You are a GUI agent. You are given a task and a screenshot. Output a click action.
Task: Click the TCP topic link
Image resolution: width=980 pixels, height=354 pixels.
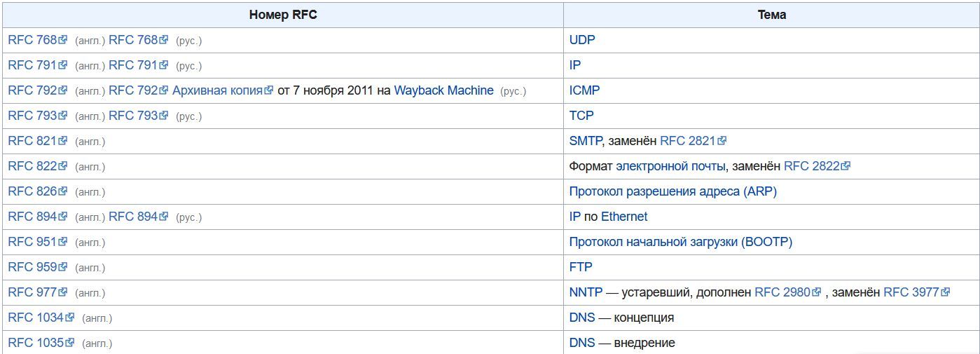581,116
